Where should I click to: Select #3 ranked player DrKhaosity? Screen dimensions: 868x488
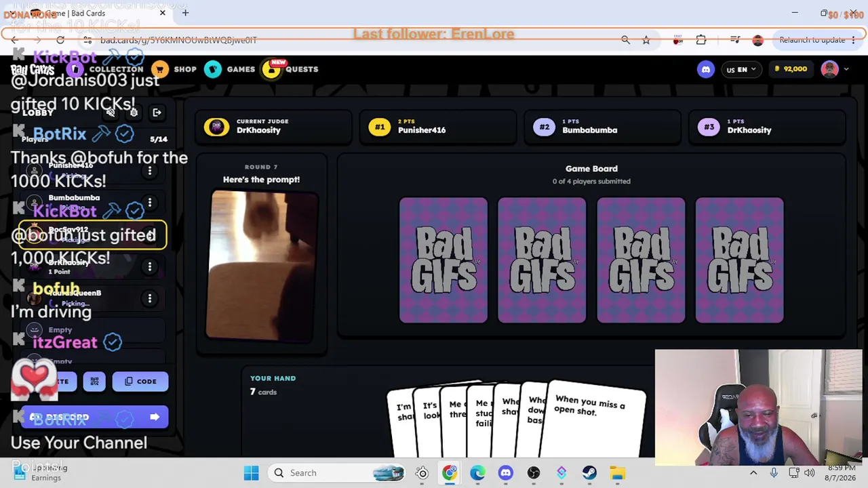768,126
